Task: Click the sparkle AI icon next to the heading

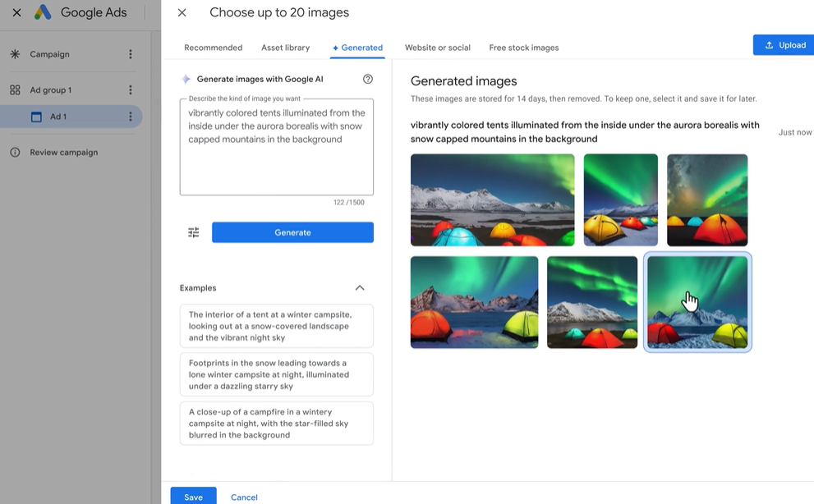Action: click(x=186, y=78)
